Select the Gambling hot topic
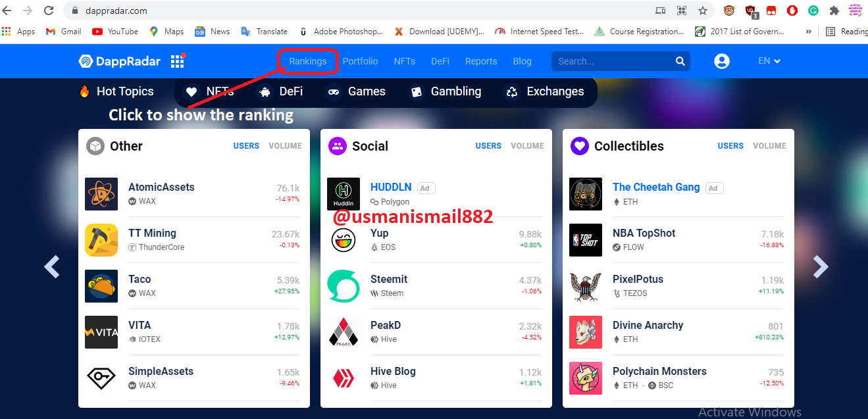 (446, 91)
